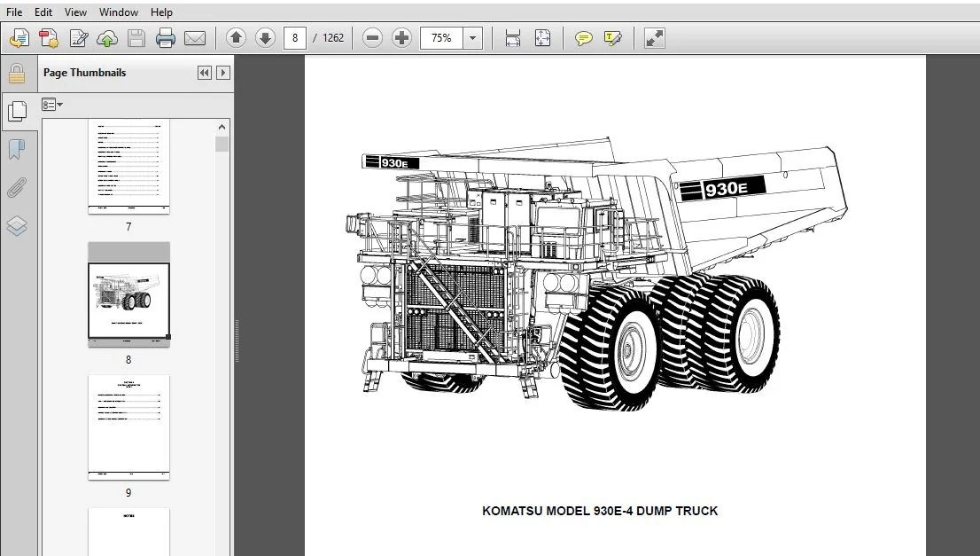Select page 7 thumbnail

[128, 167]
